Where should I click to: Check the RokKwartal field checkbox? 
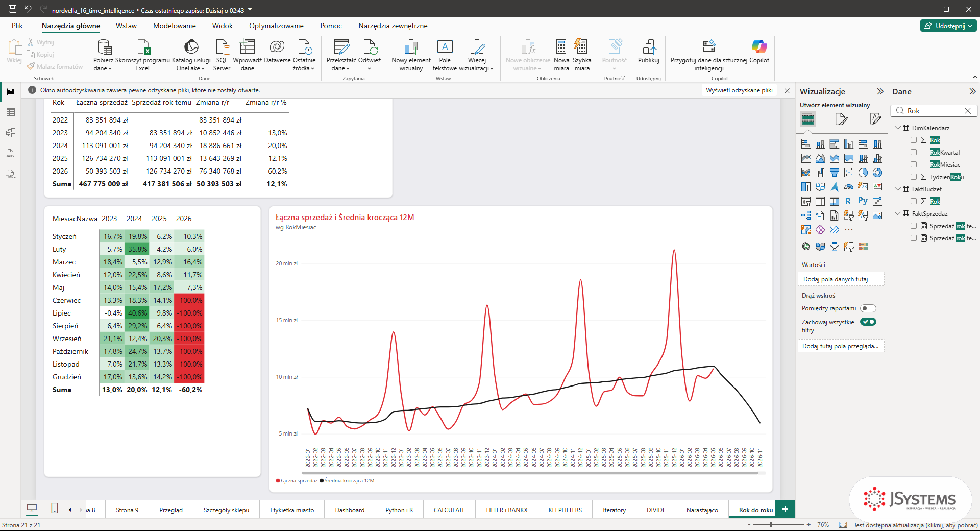pyautogui.click(x=914, y=152)
